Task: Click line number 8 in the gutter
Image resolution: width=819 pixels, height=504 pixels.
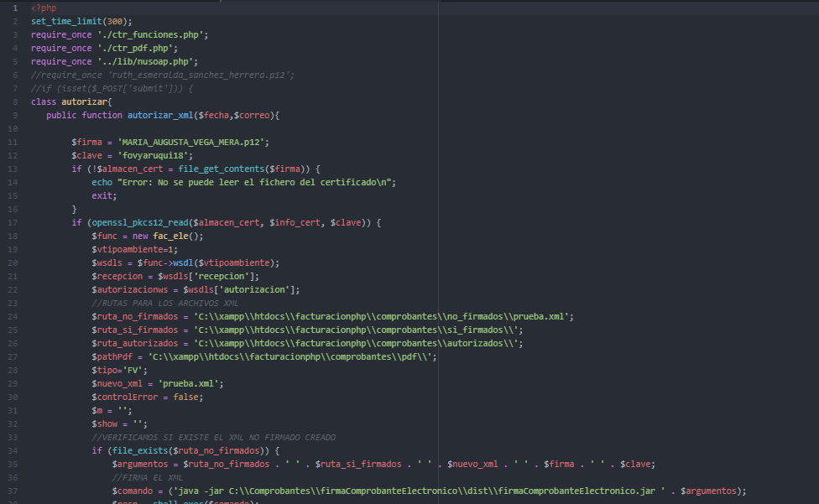Action: pos(15,101)
